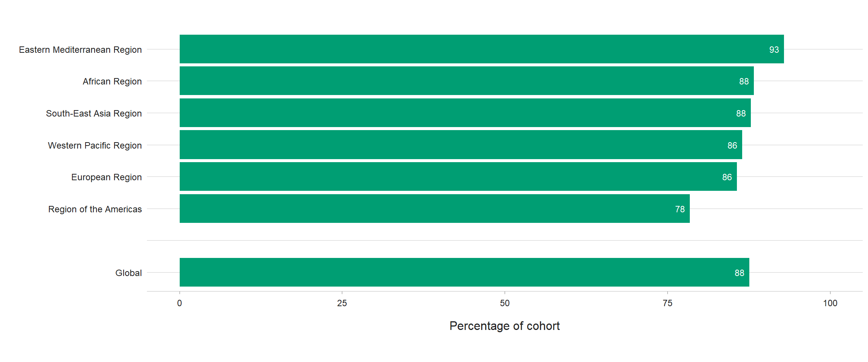Image resolution: width=868 pixels, height=362 pixels.
Task: Click the Global axis label
Action: 128,273
